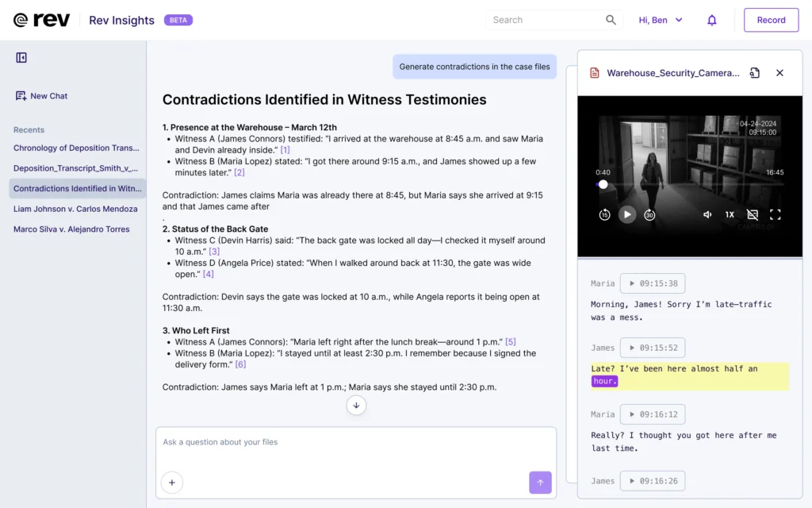Collapse the left sidebar panel icon
812x508 pixels.
pyautogui.click(x=21, y=58)
